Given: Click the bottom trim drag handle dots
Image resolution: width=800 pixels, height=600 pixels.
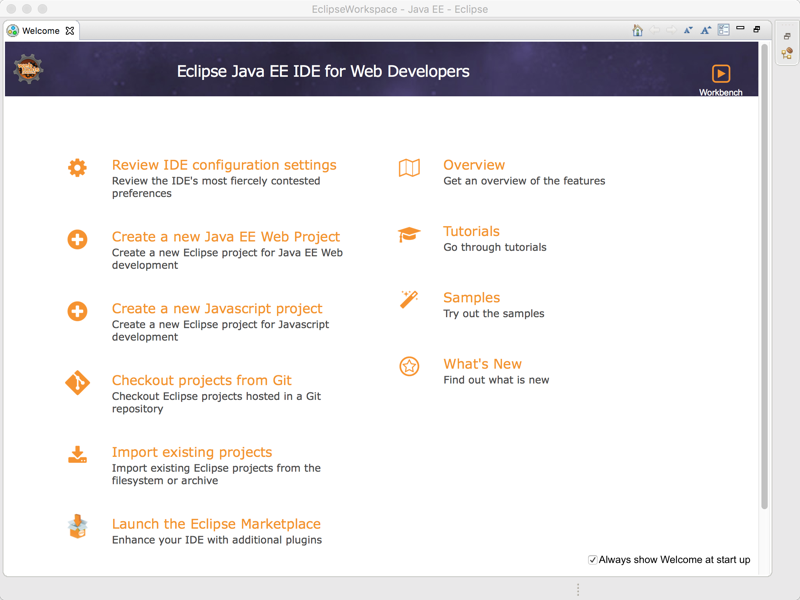Looking at the screenshot, I should 578,589.
